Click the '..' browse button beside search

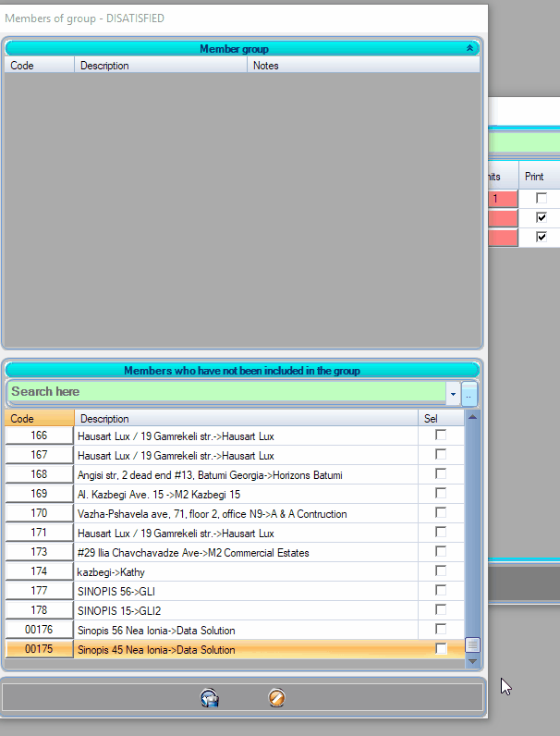[469, 393]
